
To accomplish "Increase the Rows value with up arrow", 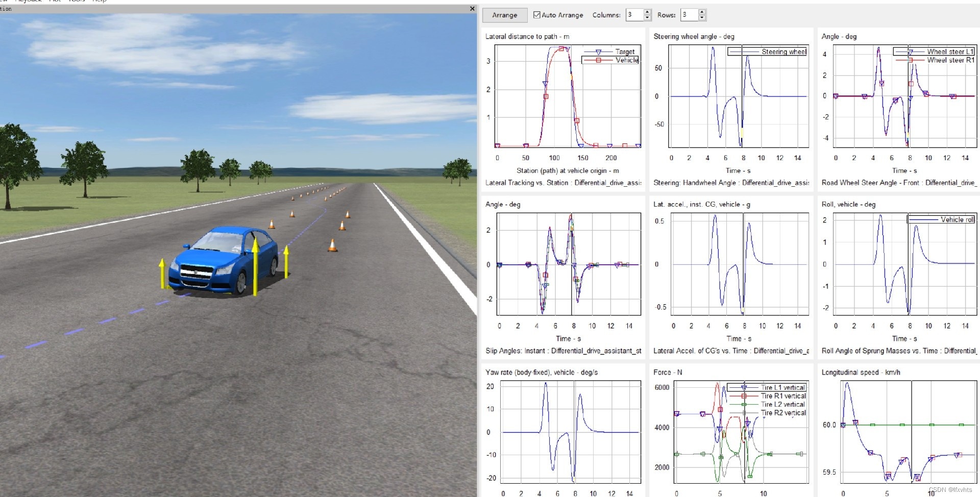I will tap(702, 12).
